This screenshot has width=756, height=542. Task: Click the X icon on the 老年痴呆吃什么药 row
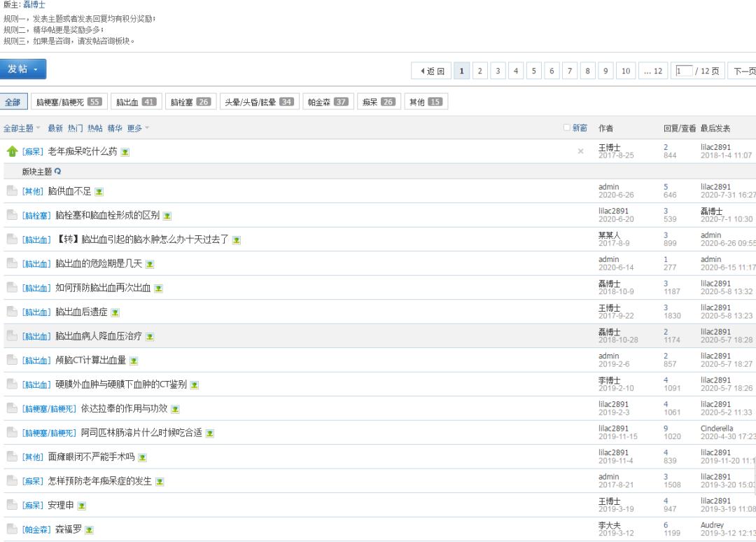pyautogui.click(x=580, y=151)
